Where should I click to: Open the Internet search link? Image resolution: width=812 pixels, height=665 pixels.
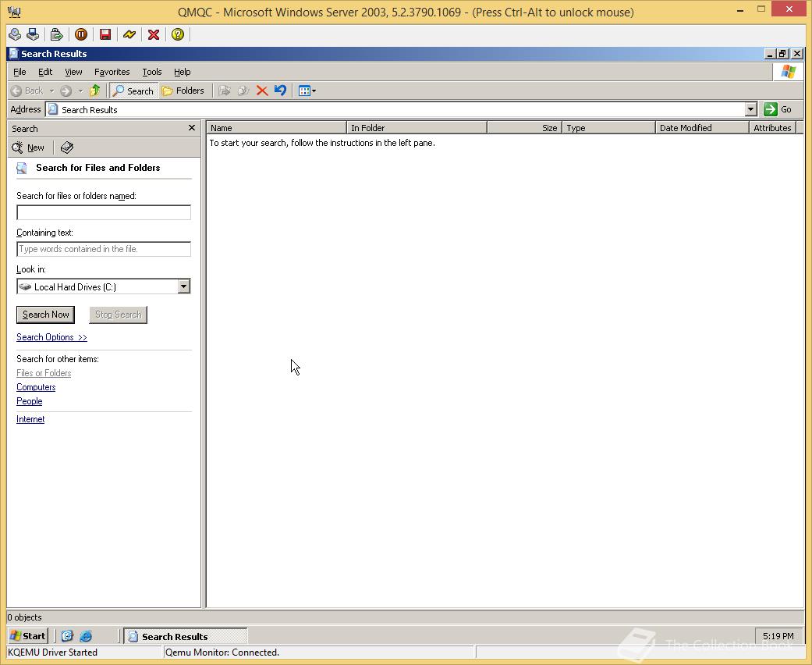(x=30, y=419)
